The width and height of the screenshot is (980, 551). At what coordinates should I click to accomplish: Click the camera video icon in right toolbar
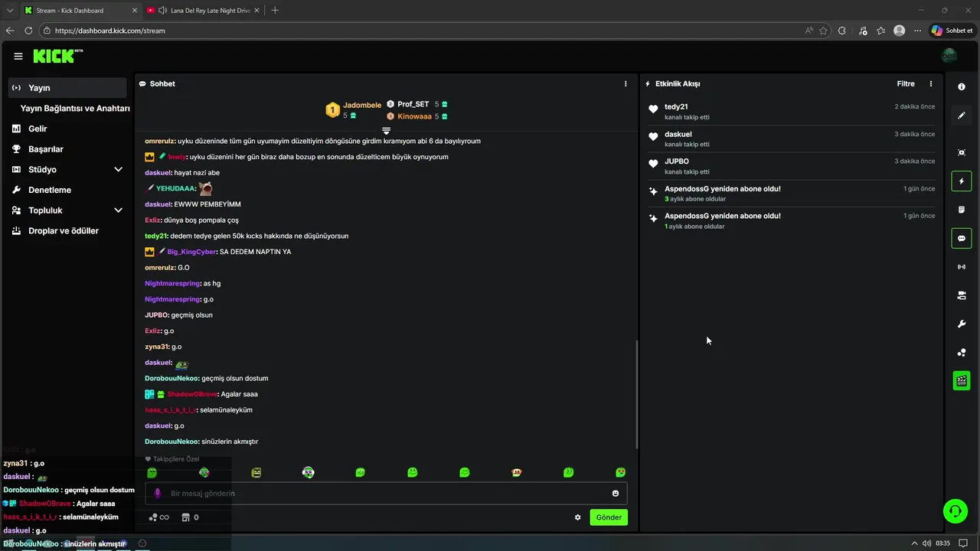tap(962, 295)
